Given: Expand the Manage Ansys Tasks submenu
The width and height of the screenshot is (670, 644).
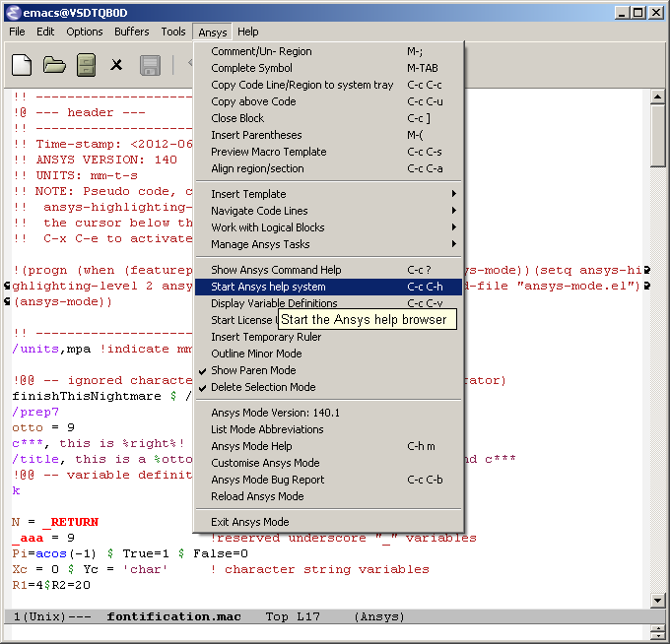Looking at the screenshot, I should pos(328,244).
